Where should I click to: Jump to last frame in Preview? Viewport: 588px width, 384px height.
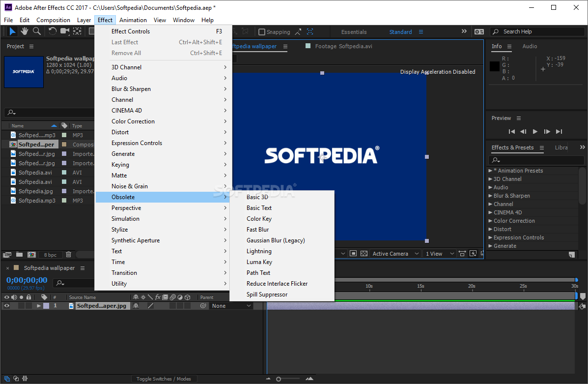559,131
